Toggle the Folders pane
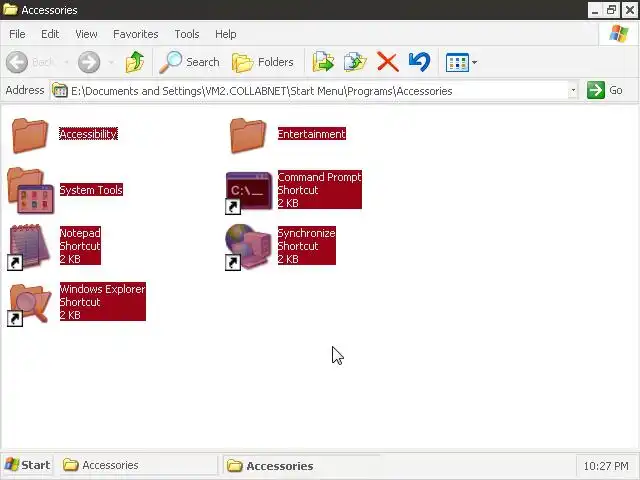The width and height of the screenshot is (640, 480). tap(263, 62)
